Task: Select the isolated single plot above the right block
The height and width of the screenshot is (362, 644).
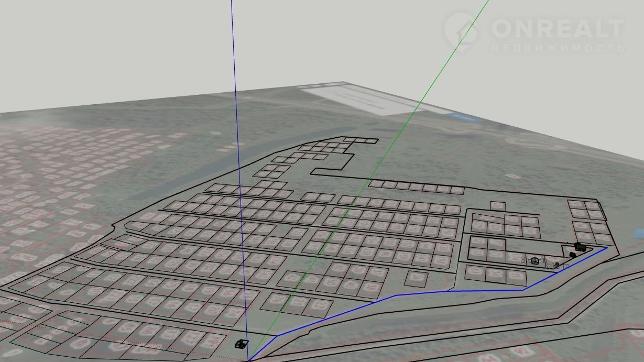Action: click(498, 206)
